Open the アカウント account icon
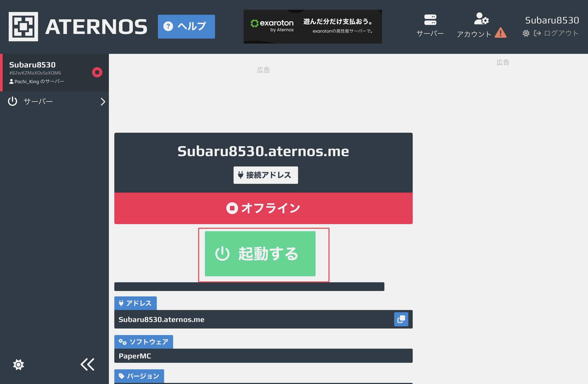Image resolution: width=588 pixels, height=384 pixels. (x=474, y=26)
